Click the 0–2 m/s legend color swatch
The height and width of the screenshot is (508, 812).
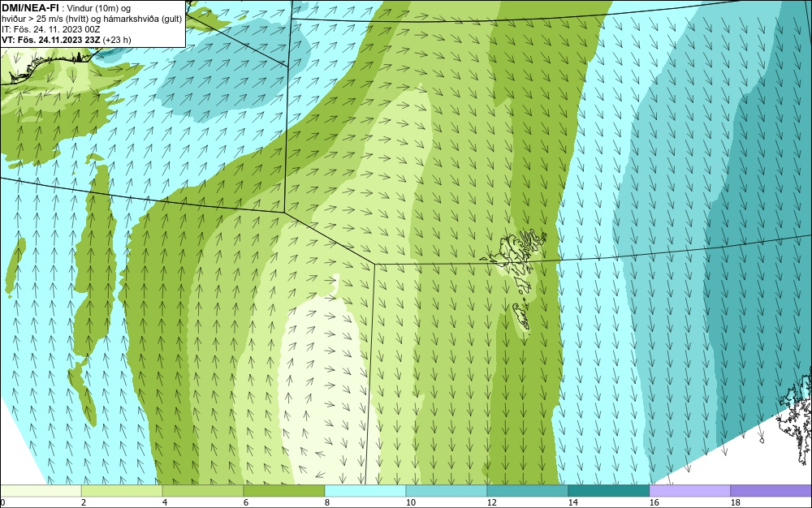(x=41, y=491)
